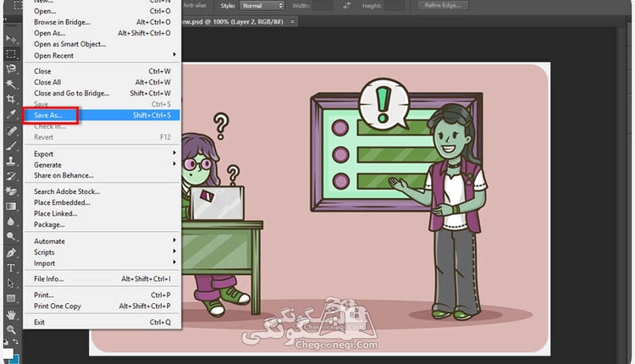The height and width of the screenshot is (364, 635).
Task: Click the Width input field
Action: 323,6
